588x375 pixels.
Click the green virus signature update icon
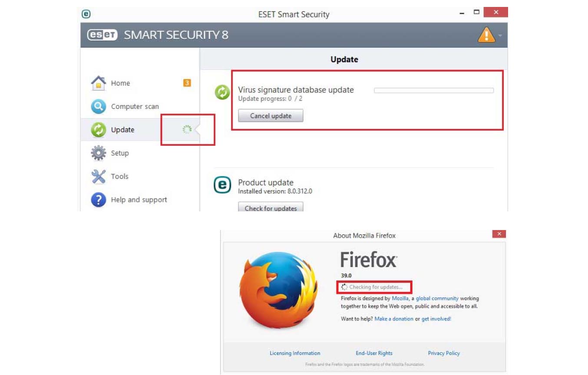click(x=222, y=92)
